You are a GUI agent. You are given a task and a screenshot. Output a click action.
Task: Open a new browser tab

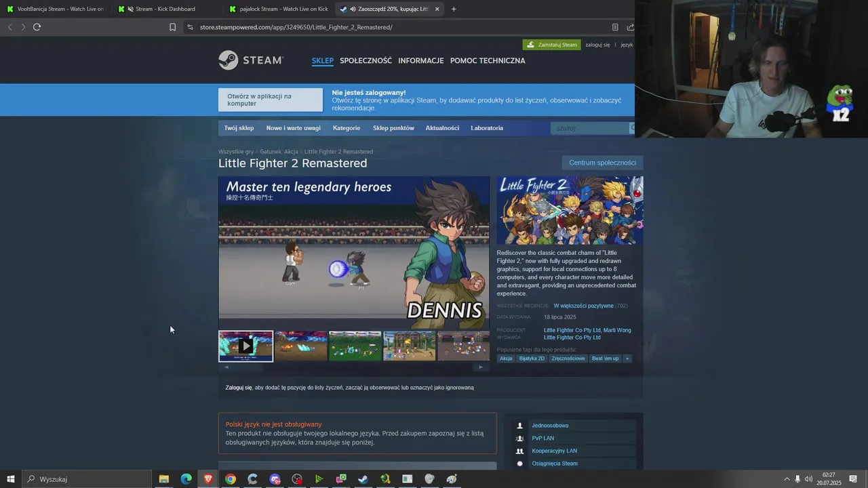454,9
